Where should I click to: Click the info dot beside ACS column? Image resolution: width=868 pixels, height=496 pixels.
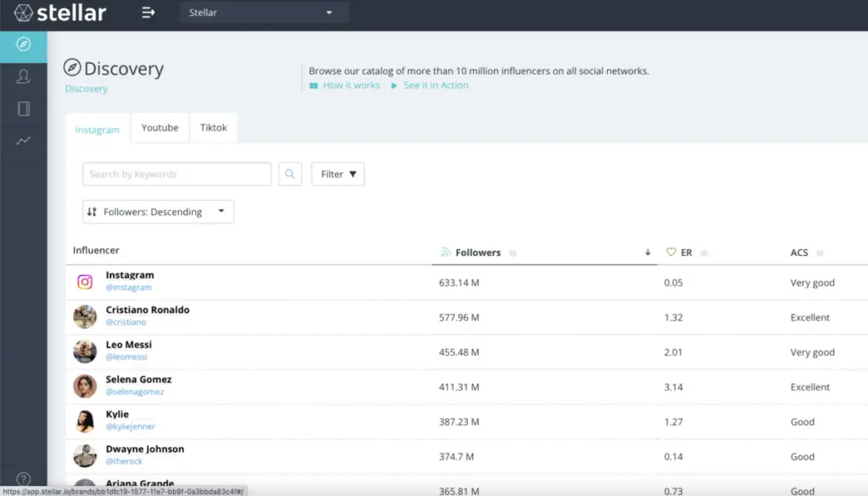click(x=820, y=253)
